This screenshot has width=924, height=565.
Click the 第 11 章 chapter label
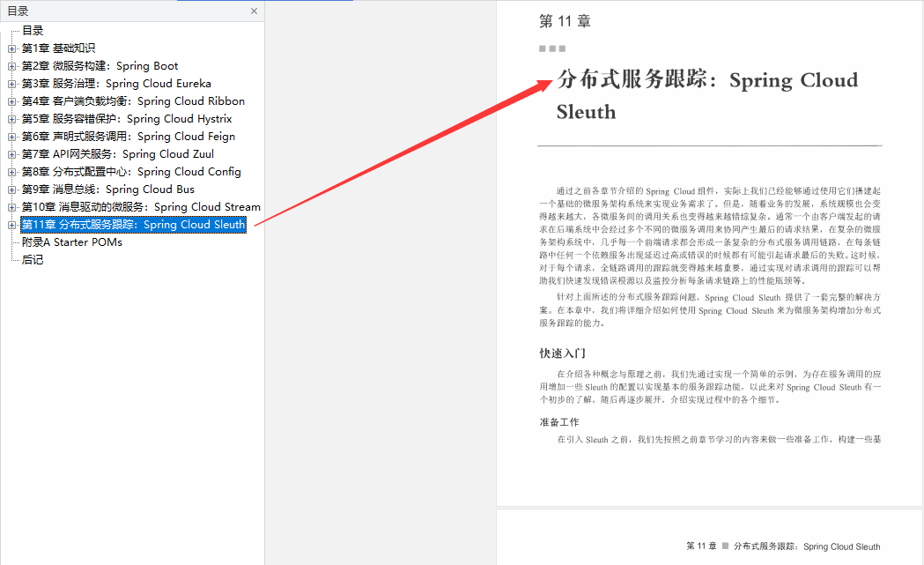(x=565, y=22)
